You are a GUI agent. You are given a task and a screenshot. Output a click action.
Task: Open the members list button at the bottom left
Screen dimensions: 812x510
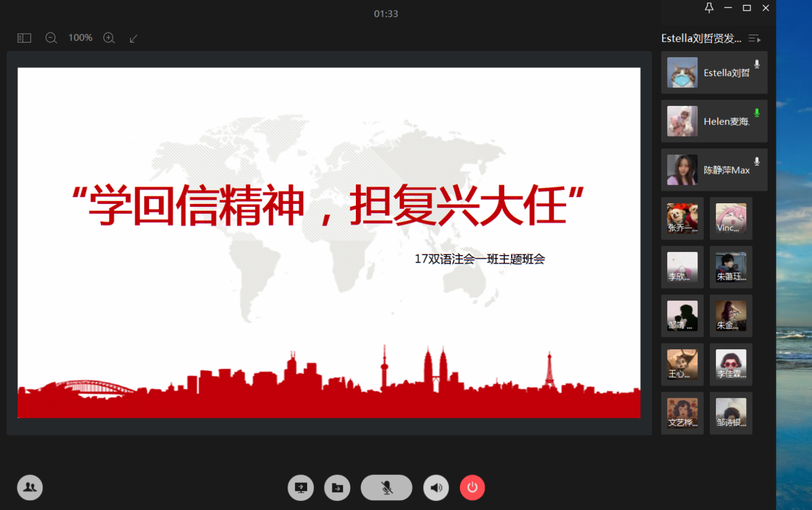(30, 488)
